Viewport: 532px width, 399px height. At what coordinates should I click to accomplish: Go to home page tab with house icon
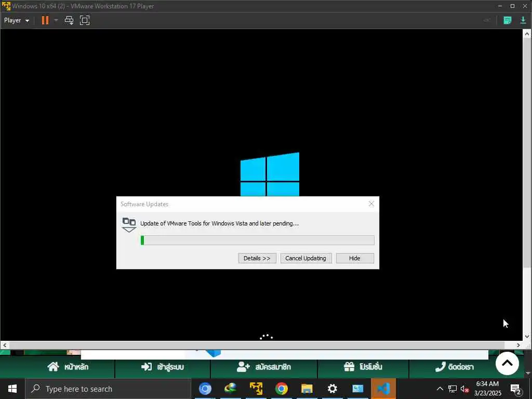(68, 367)
